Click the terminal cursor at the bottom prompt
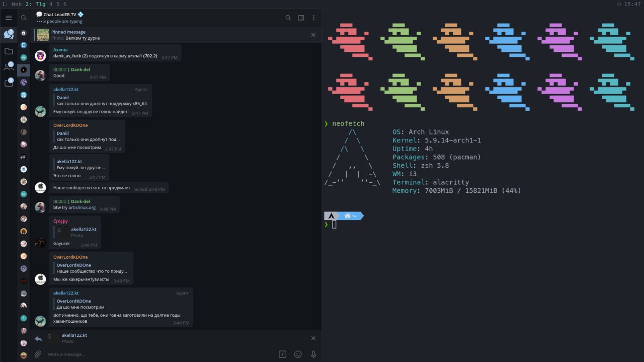The height and width of the screenshot is (362, 644). point(334,224)
